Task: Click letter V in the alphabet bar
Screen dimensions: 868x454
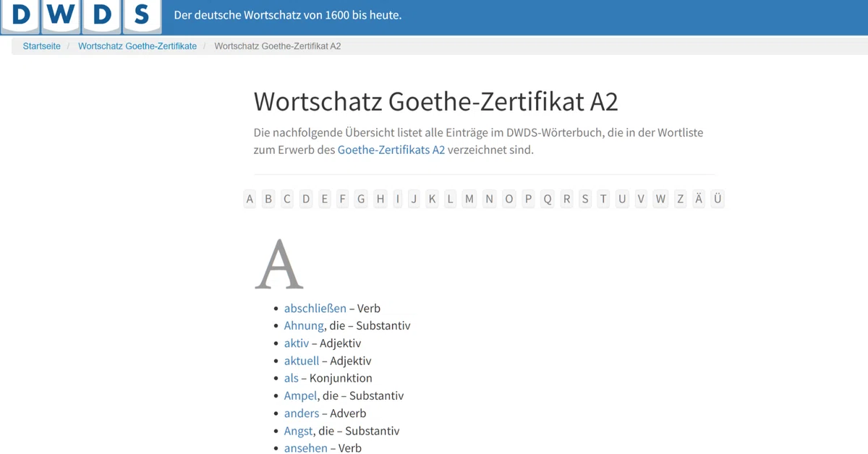Action: 641,199
